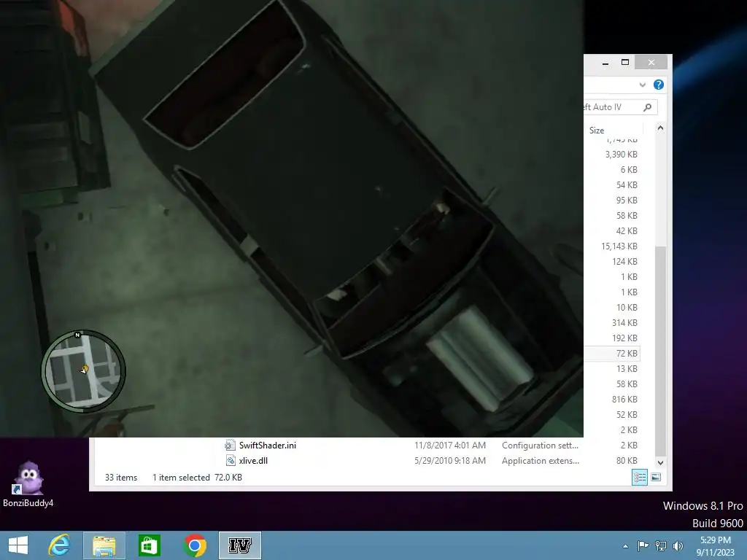Click the 54 KB size cell

[x=627, y=184]
